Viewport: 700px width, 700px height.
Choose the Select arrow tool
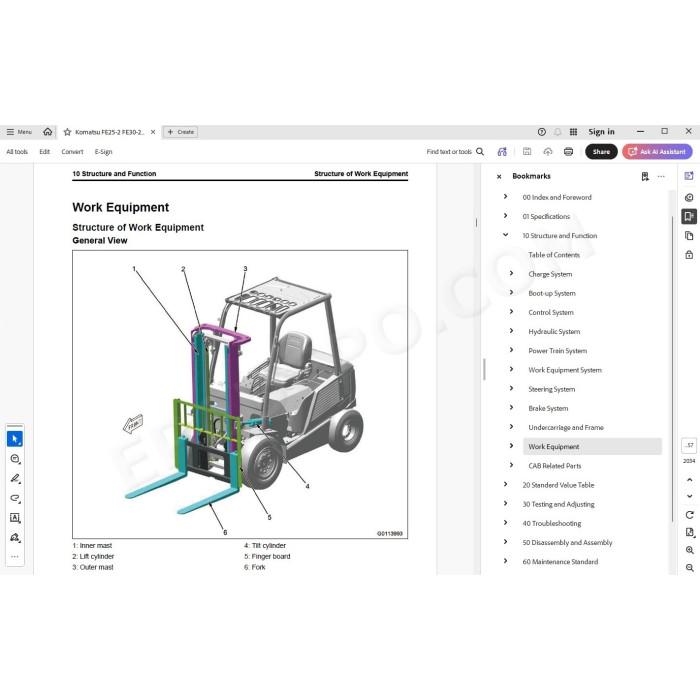[x=15, y=439]
